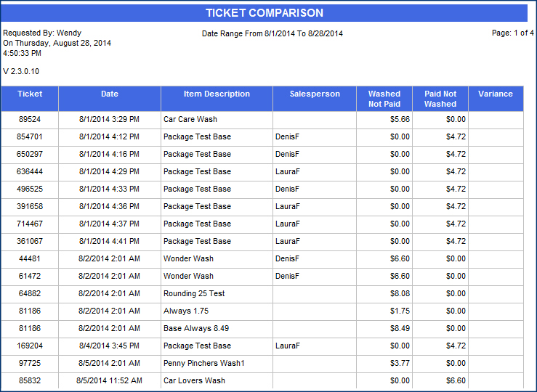Click the Date Range text in header
Viewport: 537px width, 392px height.
pos(272,33)
